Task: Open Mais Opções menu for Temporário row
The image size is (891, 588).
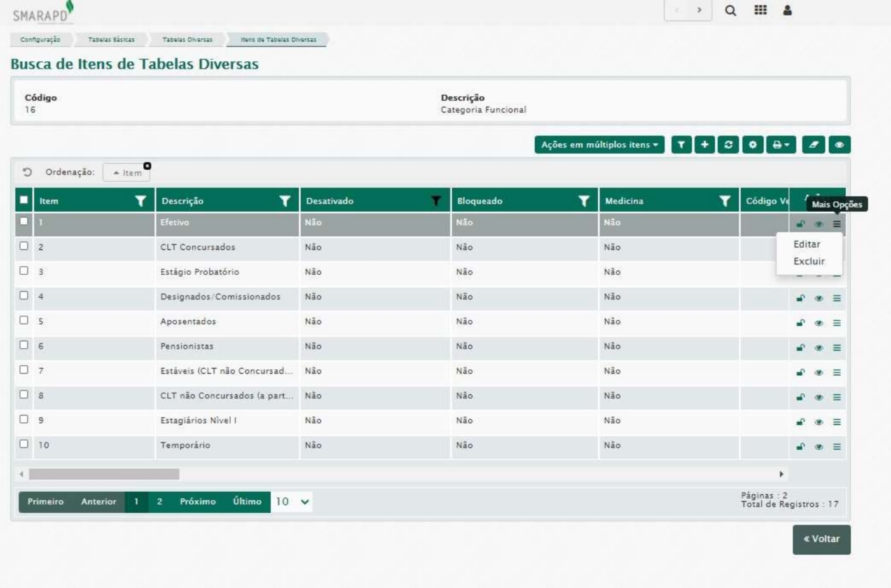Action: click(x=836, y=447)
